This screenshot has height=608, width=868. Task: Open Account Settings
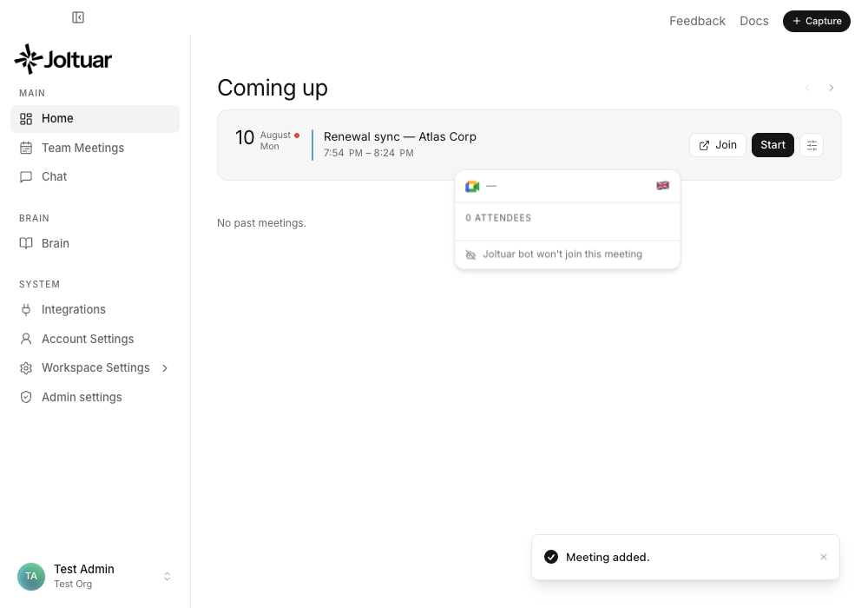tap(95, 339)
